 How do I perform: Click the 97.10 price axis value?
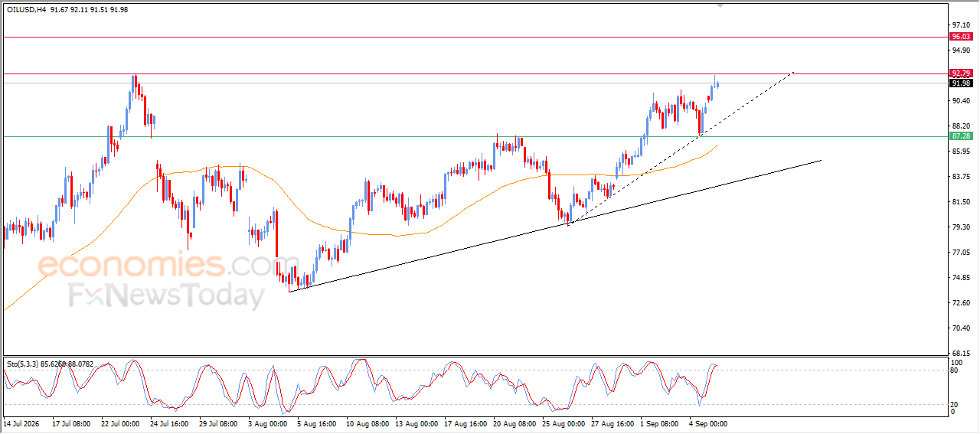coord(961,25)
